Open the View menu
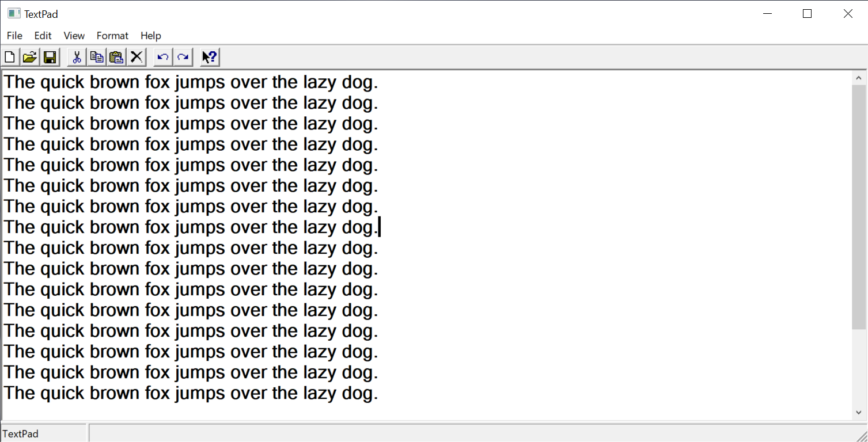868x442 pixels. point(74,36)
